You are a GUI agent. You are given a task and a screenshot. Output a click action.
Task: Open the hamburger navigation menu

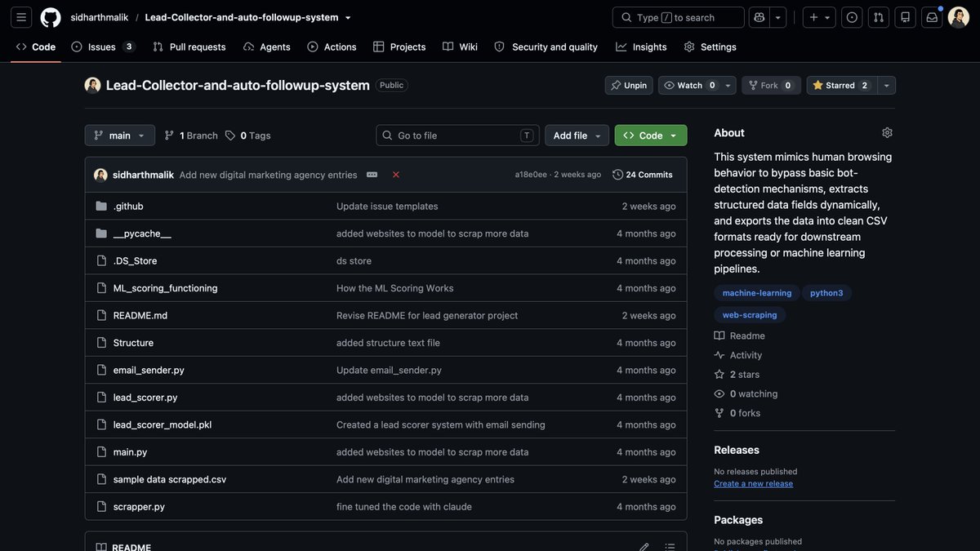[21, 17]
